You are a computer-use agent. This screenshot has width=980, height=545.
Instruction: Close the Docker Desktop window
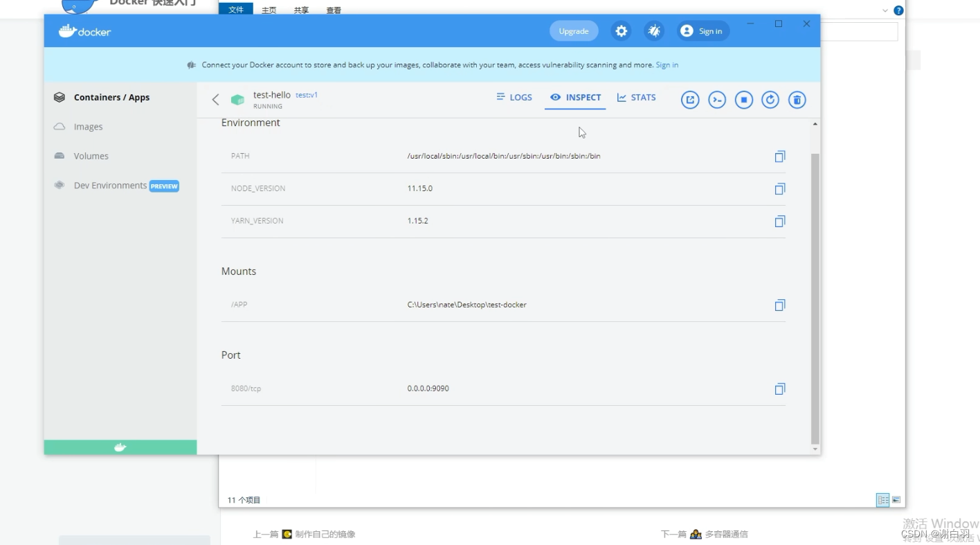pyautogui.click(x=806, y=24)
